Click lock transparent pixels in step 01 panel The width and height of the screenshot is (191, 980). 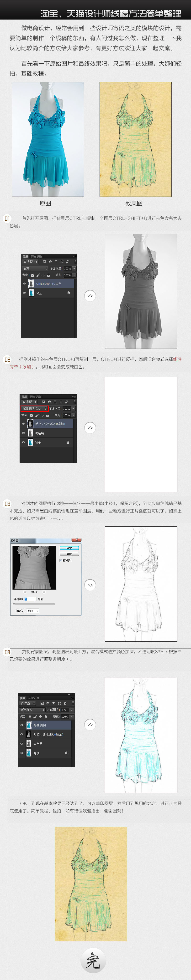pyautogui.click(x=33, y=275)
